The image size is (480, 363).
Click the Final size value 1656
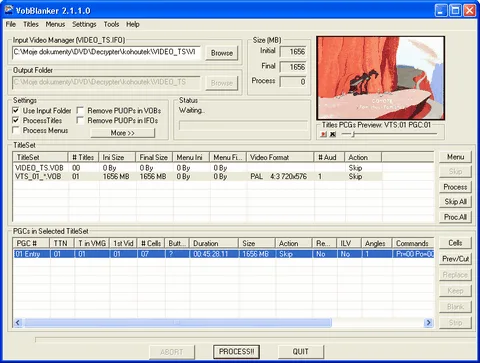[293, 67]
